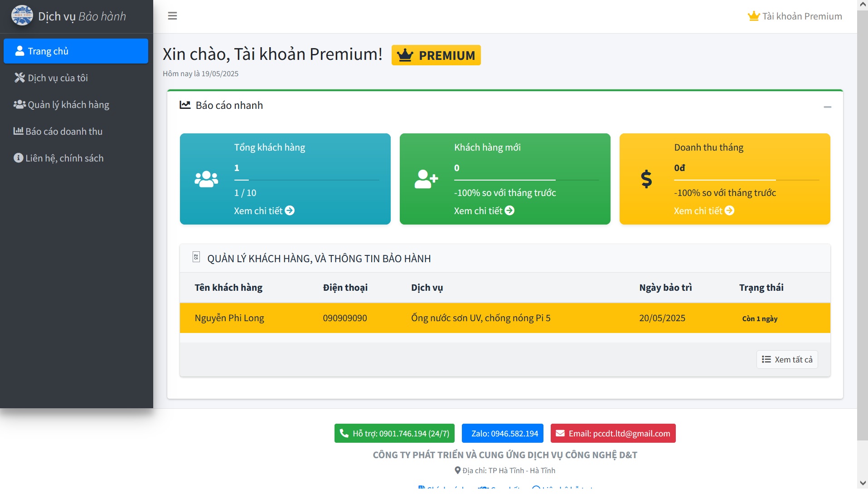Collapse the Báo cáo nhanh panel
868x494 pixels.
click(827, 107)
